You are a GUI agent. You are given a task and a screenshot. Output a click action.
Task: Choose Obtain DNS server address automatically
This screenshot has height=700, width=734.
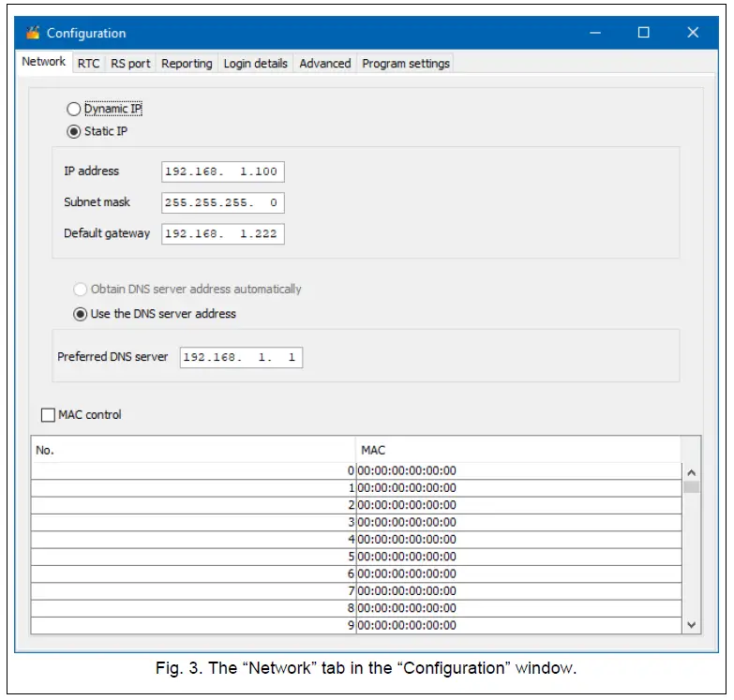coord(80,290)
